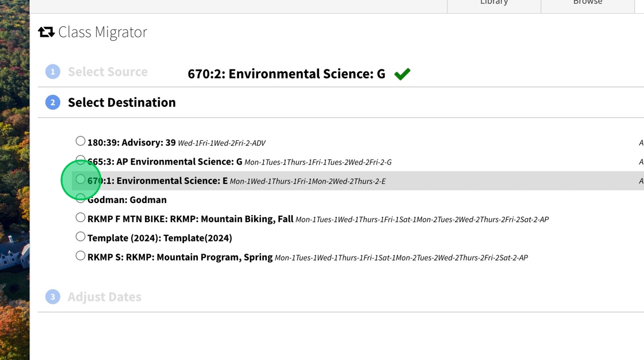Expand the Select Source step
Viewport: 644px width, 360px height.
pyautogui.click(x=108, y=71)
